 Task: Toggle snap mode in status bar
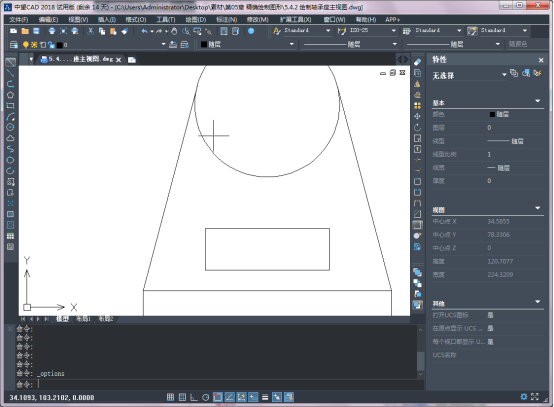170,397
